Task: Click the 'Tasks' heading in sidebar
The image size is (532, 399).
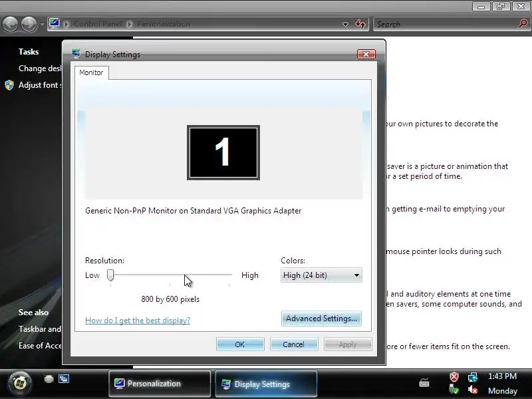Action: tap(29, 52)
